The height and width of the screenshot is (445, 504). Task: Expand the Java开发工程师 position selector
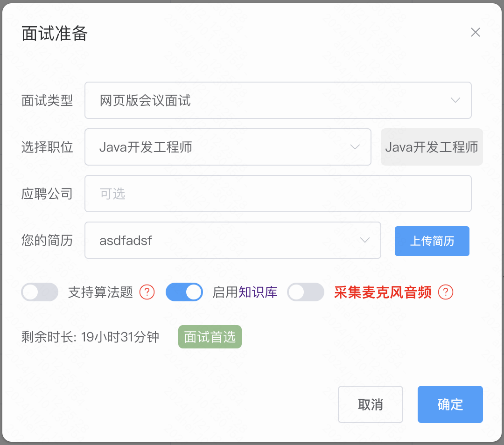[x=228, y=147]
